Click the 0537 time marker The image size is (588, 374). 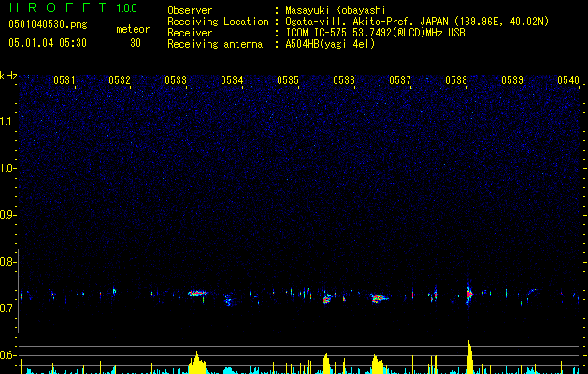click(400, 80)
